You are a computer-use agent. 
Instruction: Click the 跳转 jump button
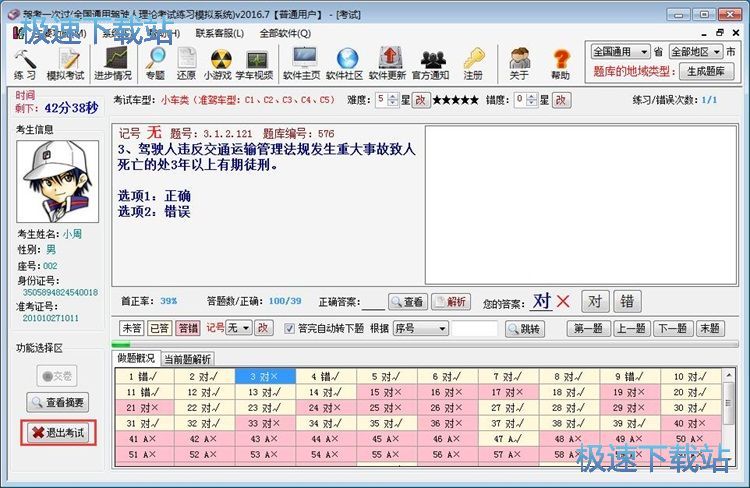525,329
